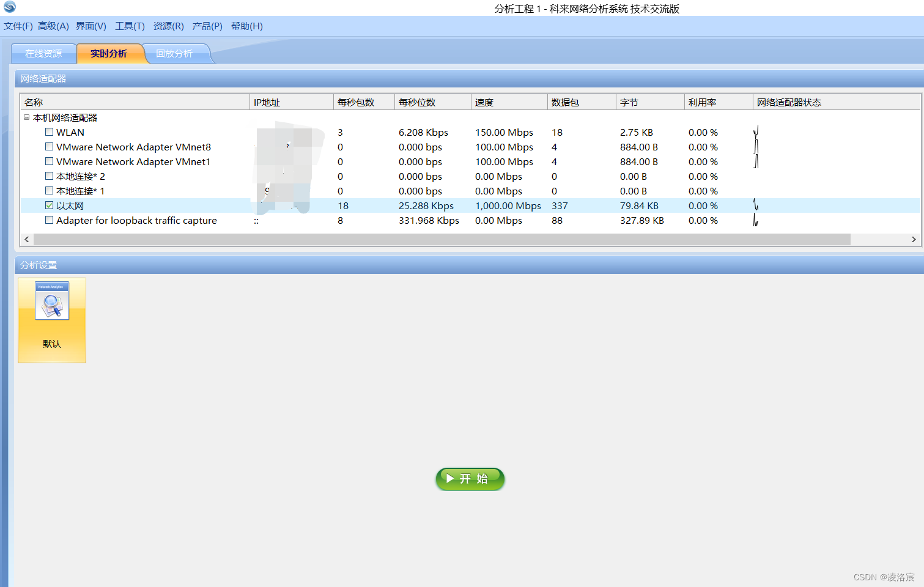Screen dimensions: 924x587
Task: Click the 79.84 KB bytes value
Action: [x=639, y=205]
